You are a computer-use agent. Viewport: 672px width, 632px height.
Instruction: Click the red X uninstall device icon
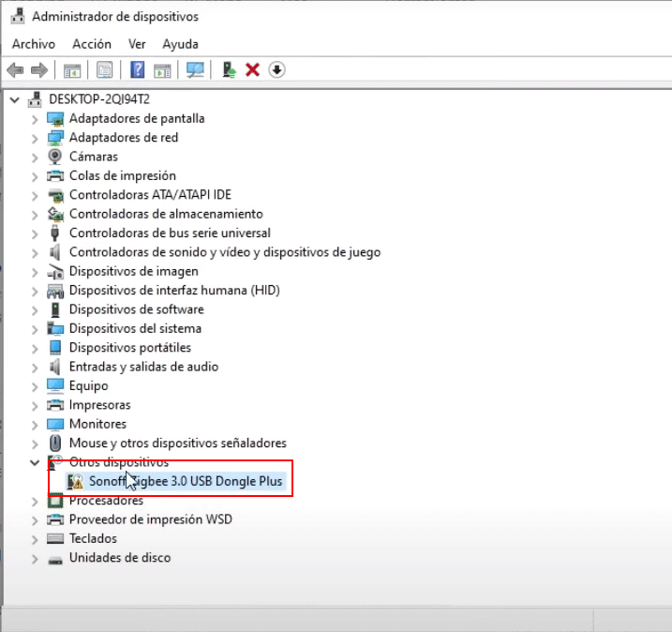[x=252, y=70]
